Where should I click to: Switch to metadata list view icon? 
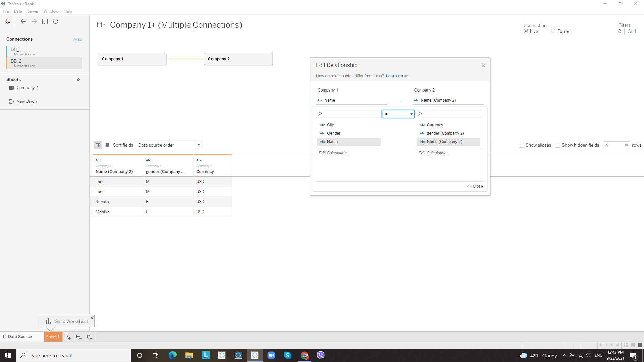[107, 145]
